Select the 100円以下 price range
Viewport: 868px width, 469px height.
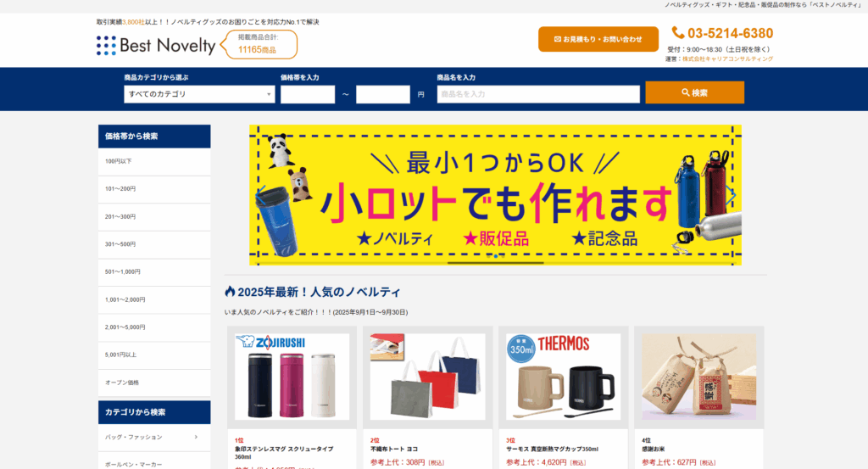(154, 162)
